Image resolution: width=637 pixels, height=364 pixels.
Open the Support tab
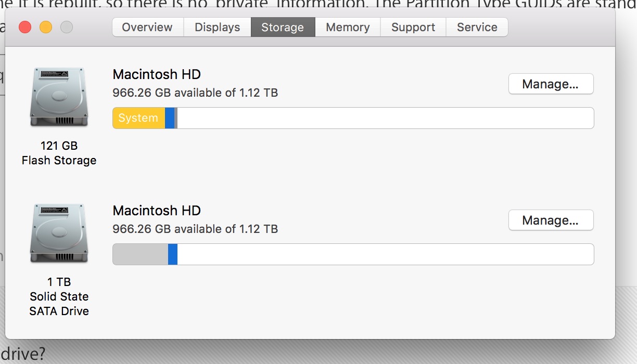413,27
